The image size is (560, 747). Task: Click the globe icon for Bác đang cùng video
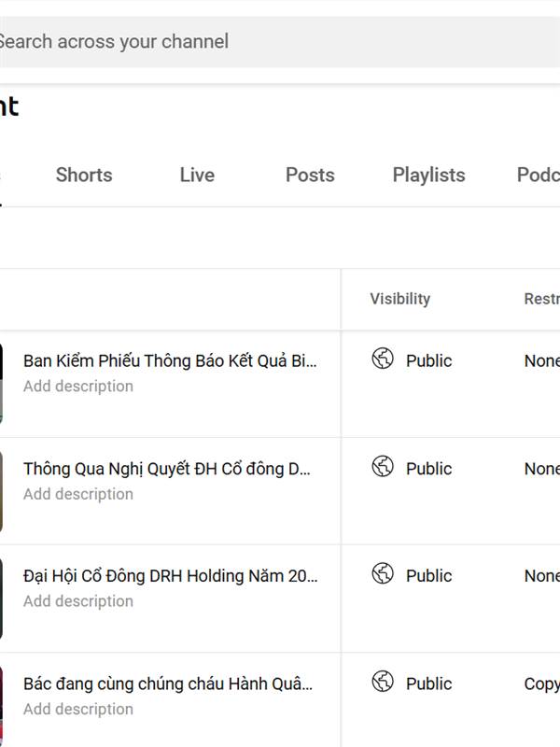click(x=383, y=682)
